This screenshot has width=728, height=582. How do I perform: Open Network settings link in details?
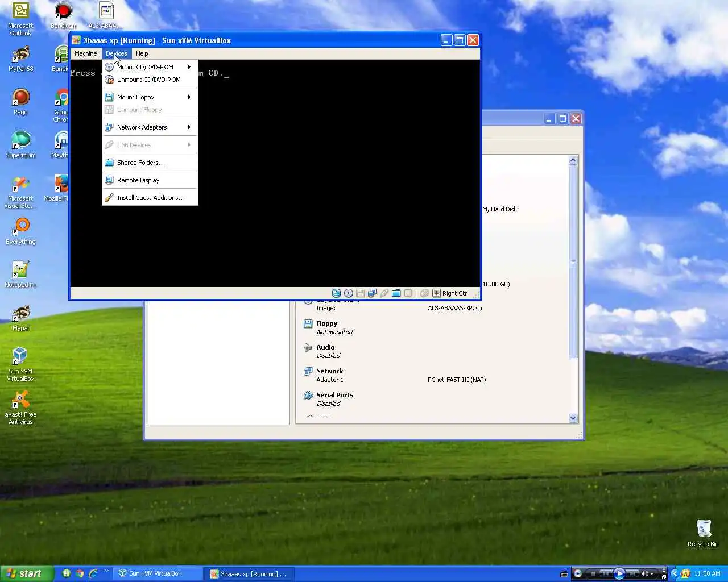[x=329, y=371]
